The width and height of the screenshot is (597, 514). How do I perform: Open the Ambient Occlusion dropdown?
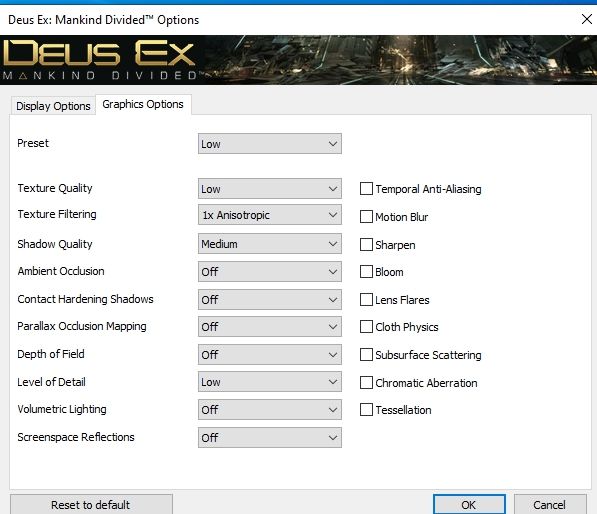coord(270,272)
